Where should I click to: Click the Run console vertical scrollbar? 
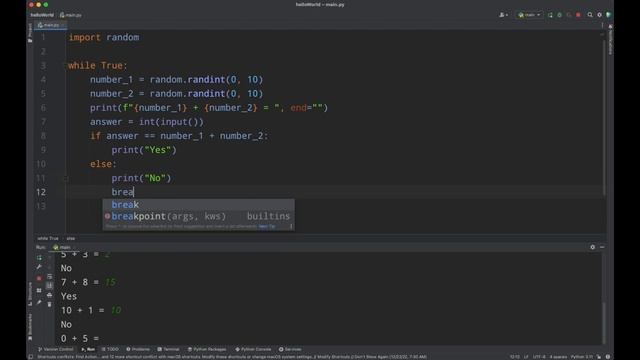click(604, 322)
